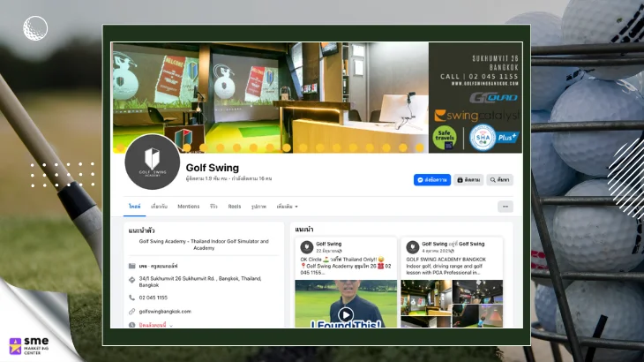The image size is (644, 362).
Task: Click the Golf Swing Academy profile picture
Action: [153, 162]
